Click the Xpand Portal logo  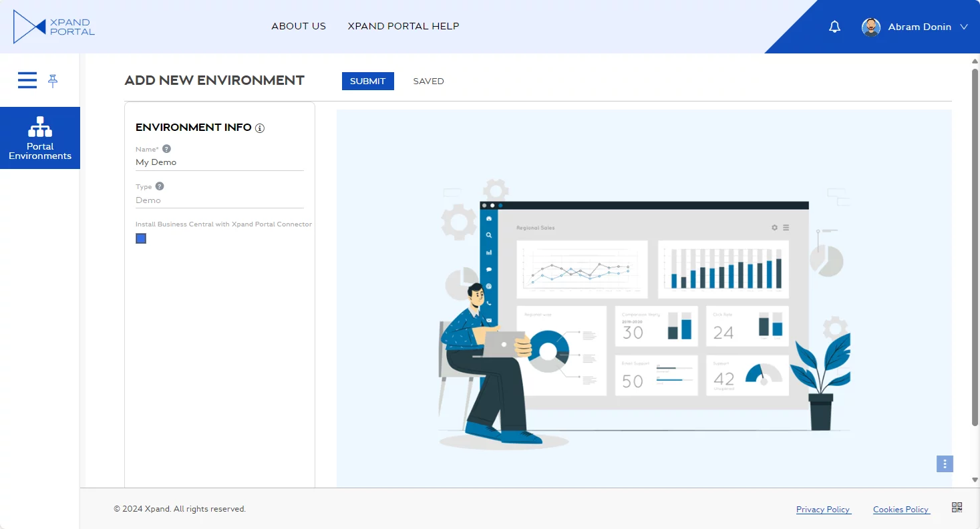point(54,27)
